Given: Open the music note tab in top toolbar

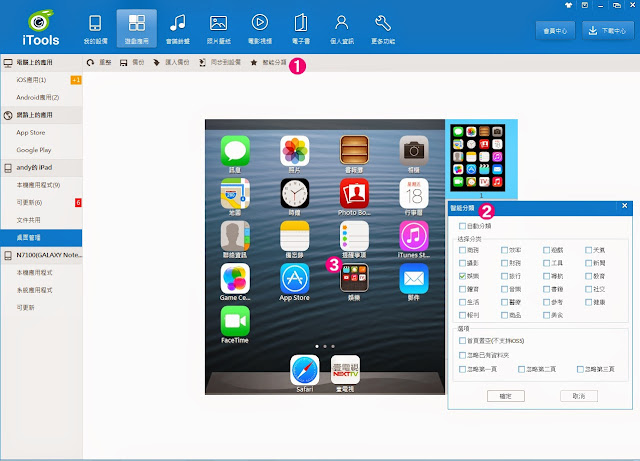Looking at the screenshot, I should point(176,25).
